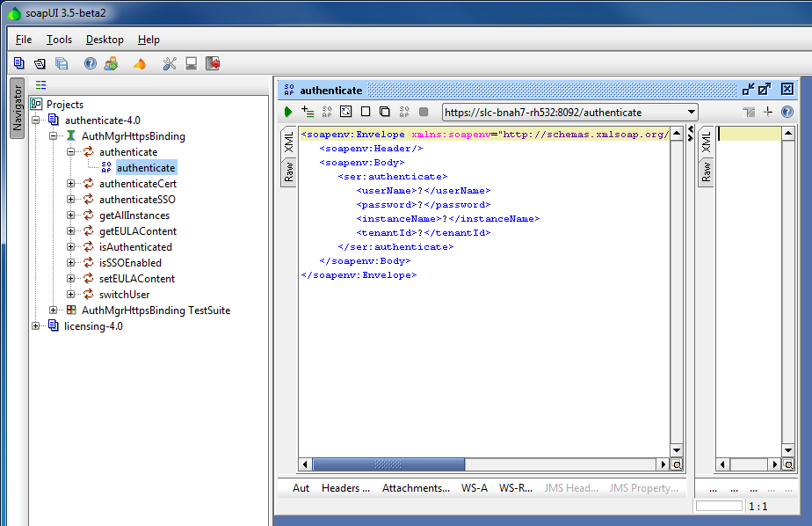This screenshot has width=812, height=526.
Task: Change the request/response split orientation
Action: [x=749, y=112]
